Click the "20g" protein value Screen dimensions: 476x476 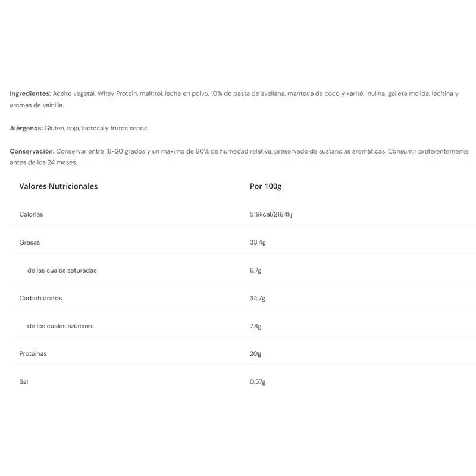click(x=255, y=353)
